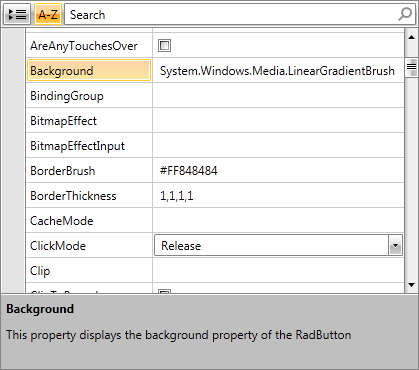
Task: Select the Background property row
Action: (89, 70)
